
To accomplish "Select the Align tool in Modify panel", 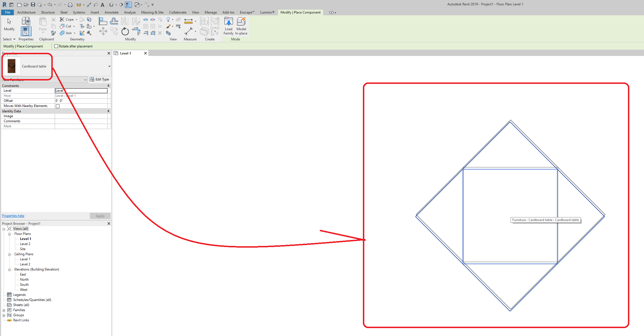I will (103, 21).
